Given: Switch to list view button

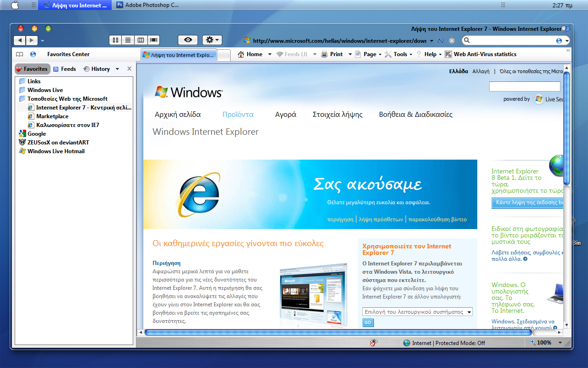Looking at the screenshot, I should tap(128, 40).
